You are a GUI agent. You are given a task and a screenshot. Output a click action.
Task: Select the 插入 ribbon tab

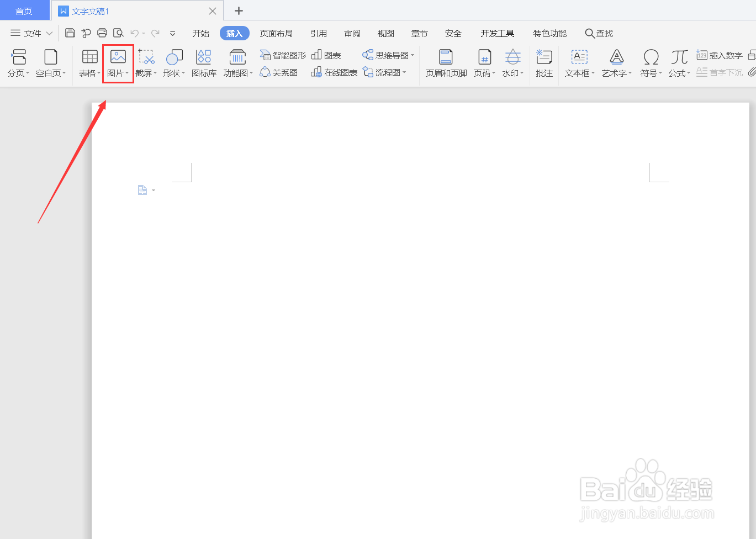(235, 33)
